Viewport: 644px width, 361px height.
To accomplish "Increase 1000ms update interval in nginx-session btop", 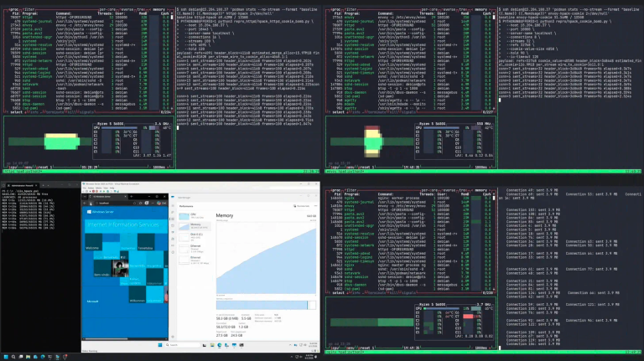I will 490,348.
